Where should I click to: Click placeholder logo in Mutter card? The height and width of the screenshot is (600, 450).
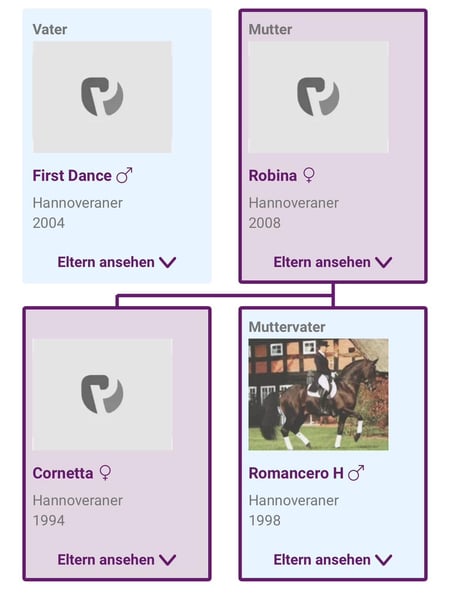point(318,96)
